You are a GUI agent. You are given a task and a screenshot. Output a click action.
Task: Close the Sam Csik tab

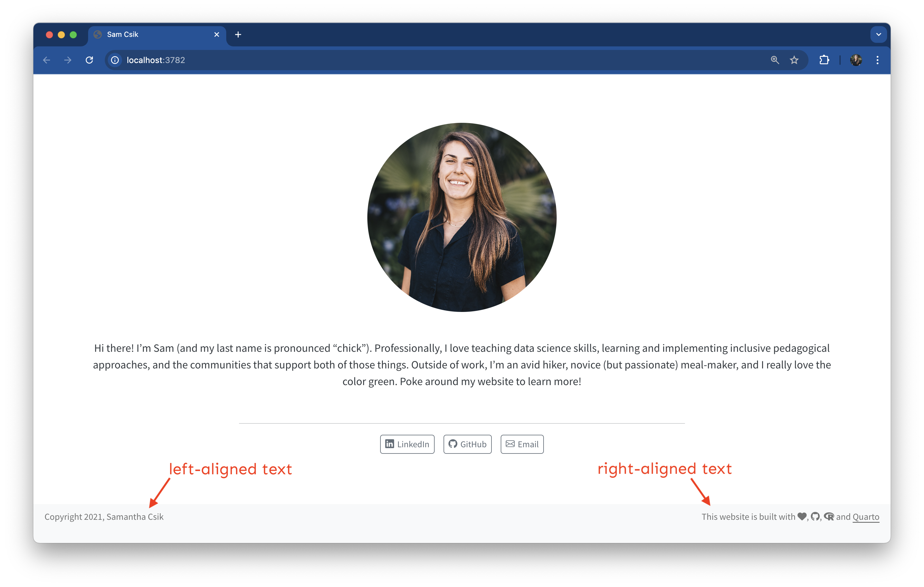(216, 34)
